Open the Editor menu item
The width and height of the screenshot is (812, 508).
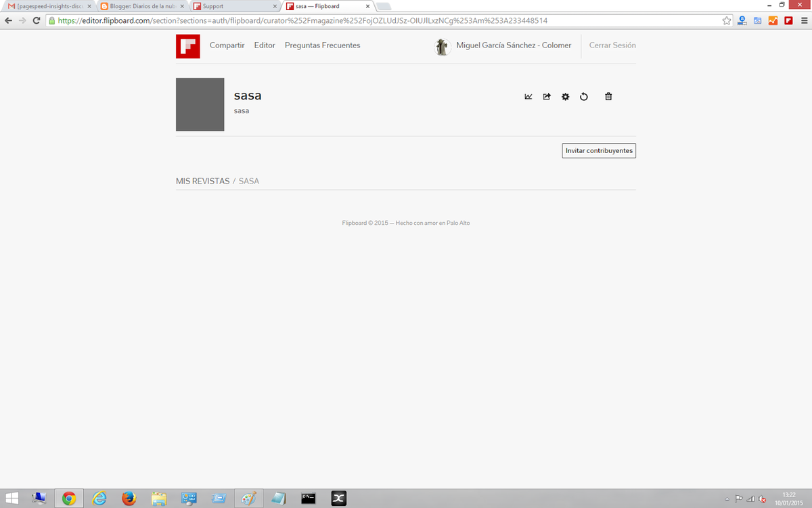point(265,45)
